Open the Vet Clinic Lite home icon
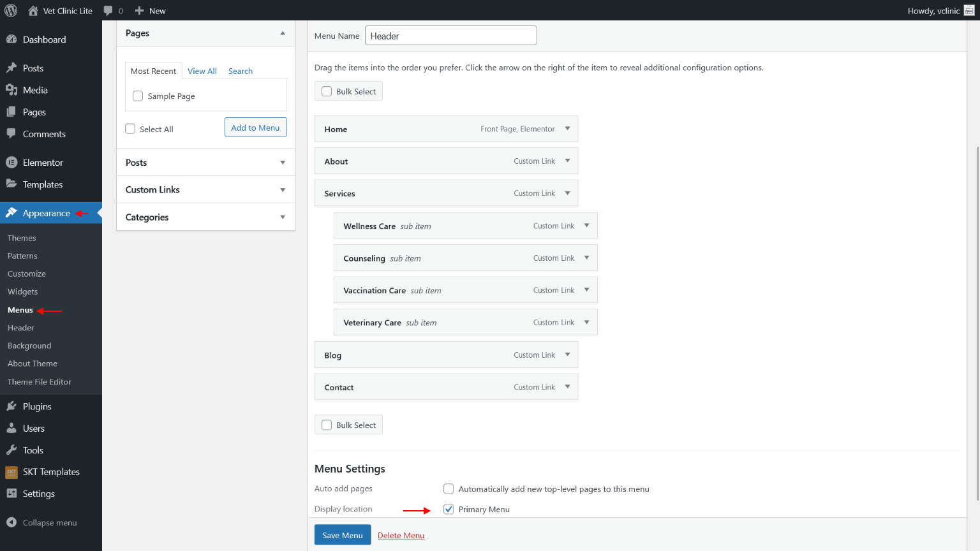 33,11
